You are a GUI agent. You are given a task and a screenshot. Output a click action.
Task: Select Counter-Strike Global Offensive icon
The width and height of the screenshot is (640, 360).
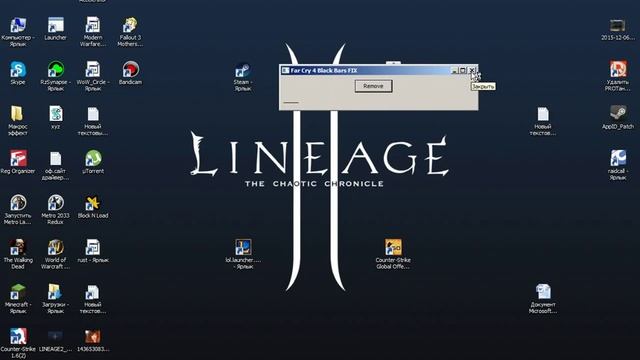pos(393,247)
